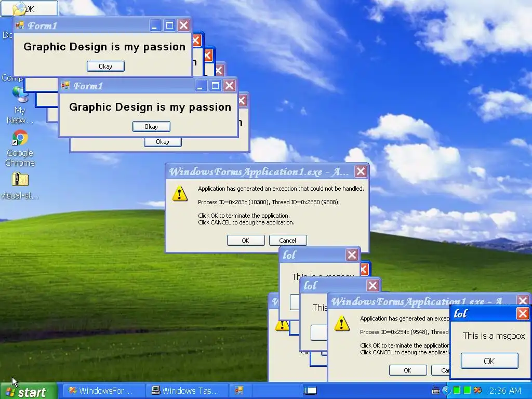Image resolution: width=532 pixels, height=399 pixels.
Task: Click the Form1 app icon in lower Form1 title bar
Action: pyautogui.click(x=65, y=86)
